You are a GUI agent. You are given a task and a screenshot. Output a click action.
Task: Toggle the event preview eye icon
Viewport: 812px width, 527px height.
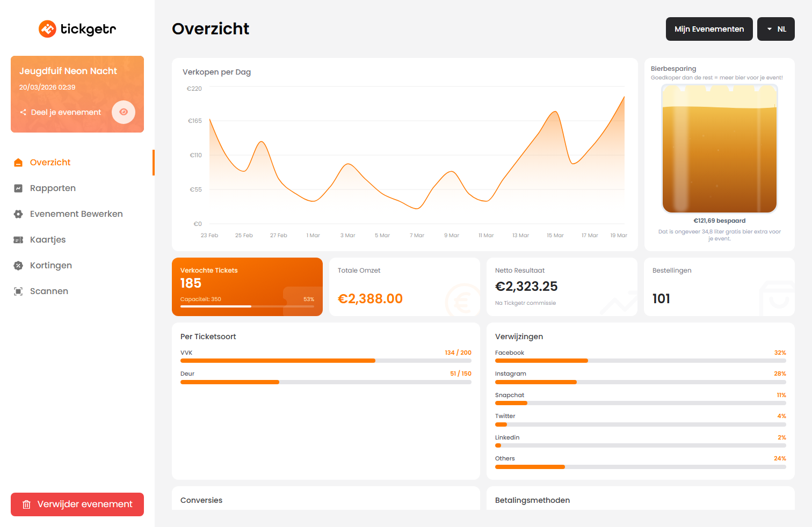pyautogui.click(x=124, y=112)
